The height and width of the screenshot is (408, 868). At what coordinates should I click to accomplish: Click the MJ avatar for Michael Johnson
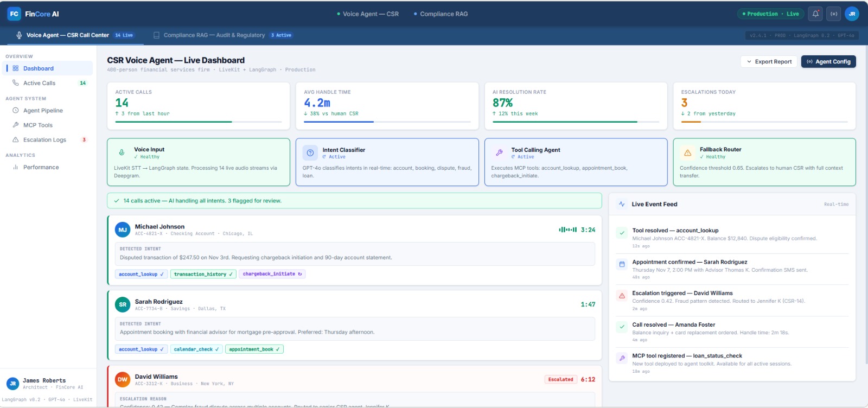123,230
